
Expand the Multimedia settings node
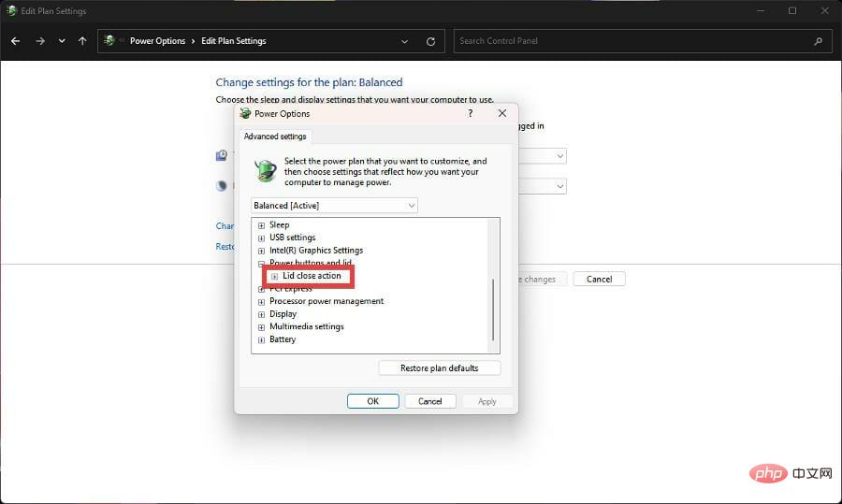[x=261, y=327]
